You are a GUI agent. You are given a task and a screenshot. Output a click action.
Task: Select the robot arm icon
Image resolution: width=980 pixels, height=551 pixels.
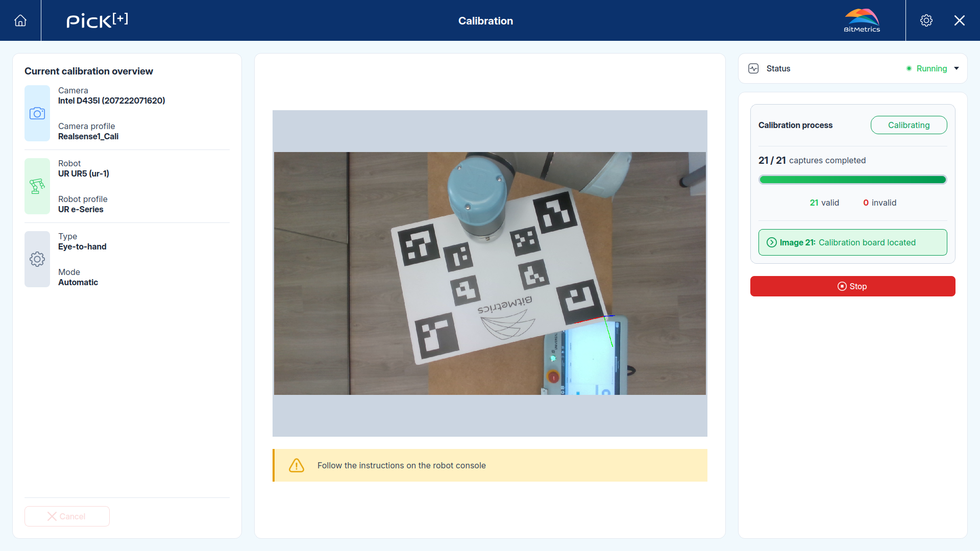pos(37,186)
